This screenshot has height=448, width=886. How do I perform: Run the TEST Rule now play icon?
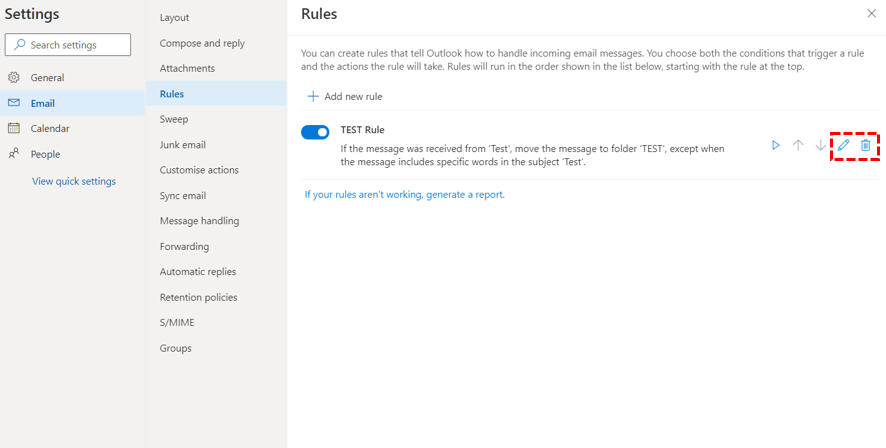click(x=776, y=146)
